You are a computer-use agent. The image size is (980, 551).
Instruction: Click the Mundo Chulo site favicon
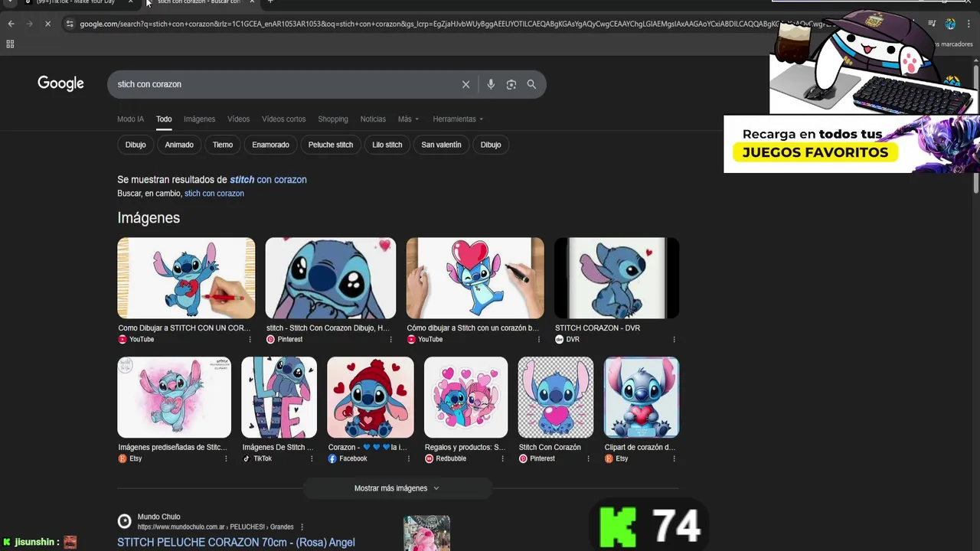coord(124,521)
